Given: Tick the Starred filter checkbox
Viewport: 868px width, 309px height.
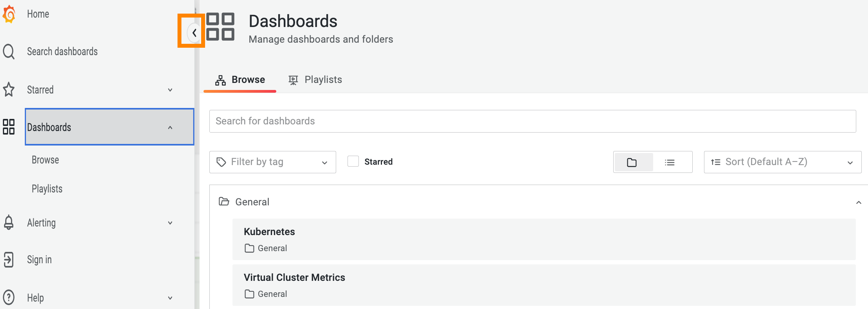Looking at the screenshot, I should pos(353,162).
